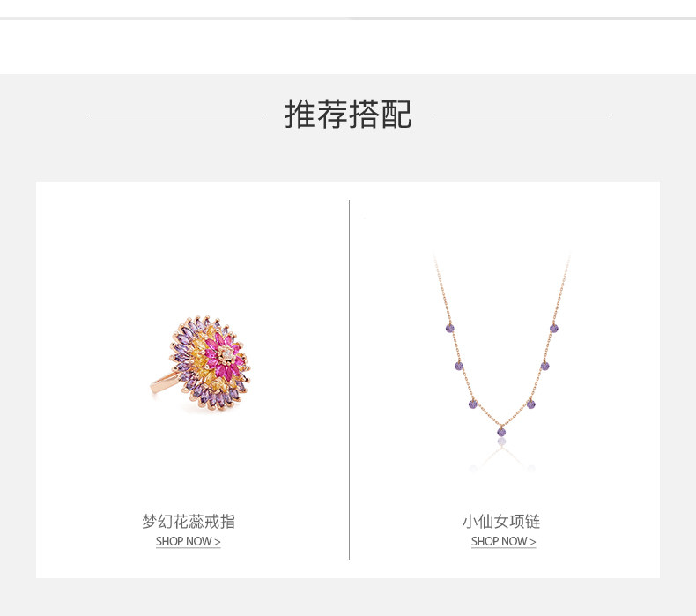Click the horizontal line left of 推荐搭配

[x=174, y=115]
